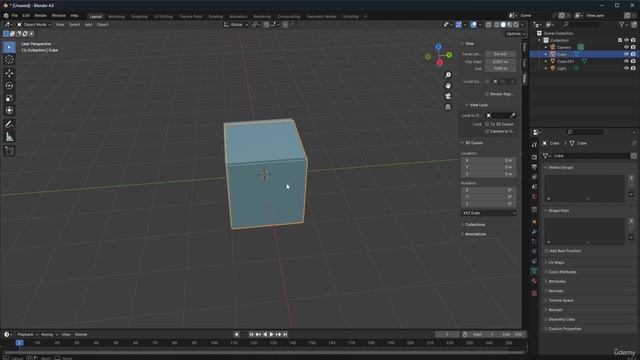Open the timeline Keying menu
Viewport: 640px width, 360px height.
pyautogui.click(x=49, y=334)
